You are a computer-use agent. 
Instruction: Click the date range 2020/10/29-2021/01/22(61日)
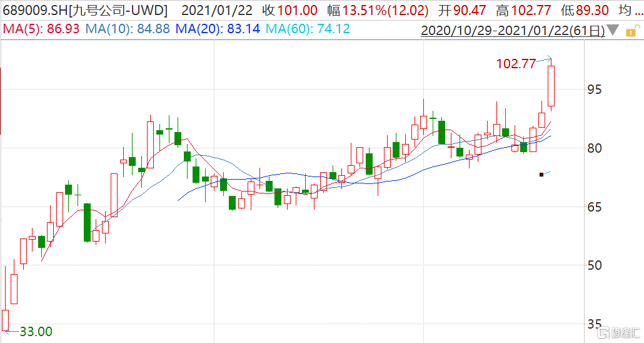point(513,31)
